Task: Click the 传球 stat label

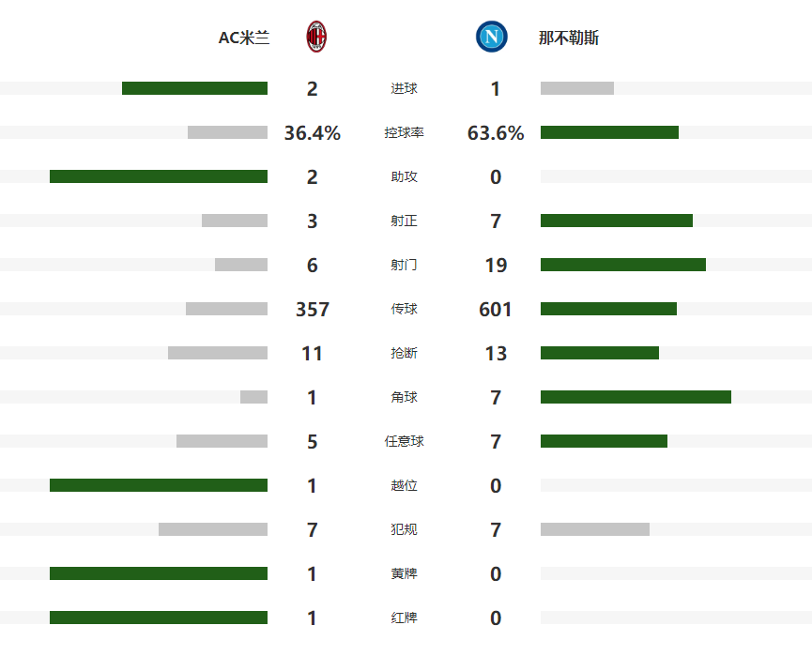Action: 405,310
